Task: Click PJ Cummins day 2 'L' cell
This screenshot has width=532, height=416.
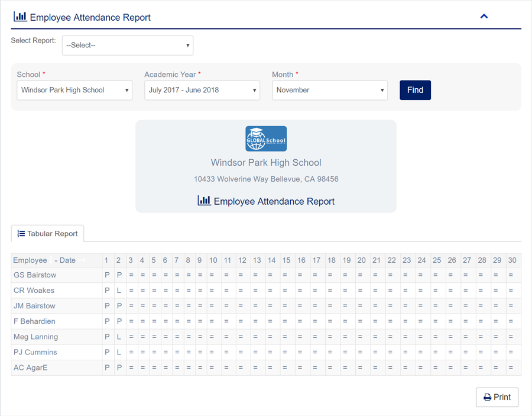Action: pyautogui.click(x=120, y=352)
